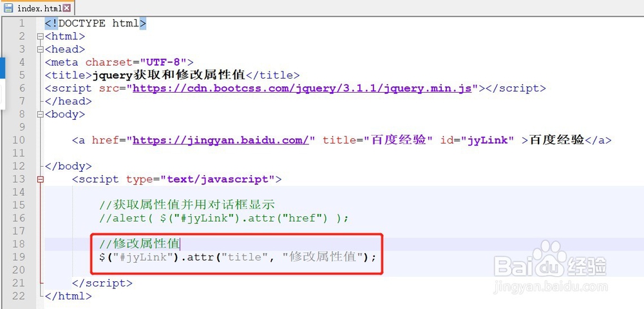Image resolution: width=644 pixels, height=309 pixels.
Task: Collapse the <body> fold marker on line 8
Action: pos(40,115)
